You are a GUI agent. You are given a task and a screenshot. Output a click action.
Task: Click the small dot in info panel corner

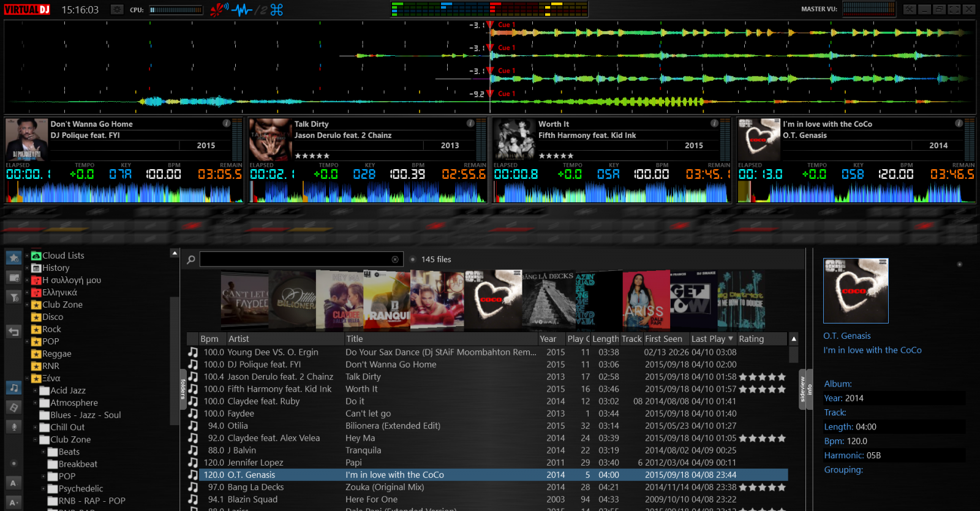pos(959,264)
